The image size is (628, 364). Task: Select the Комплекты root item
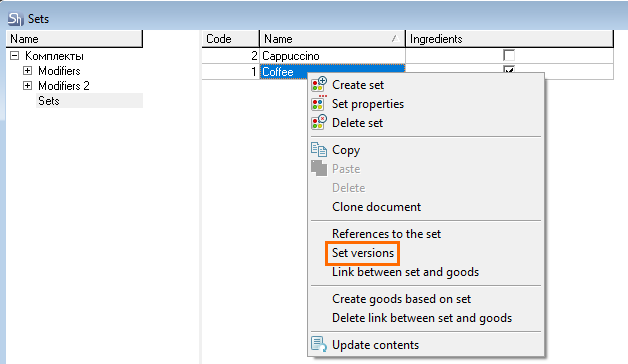coord(54,56)
